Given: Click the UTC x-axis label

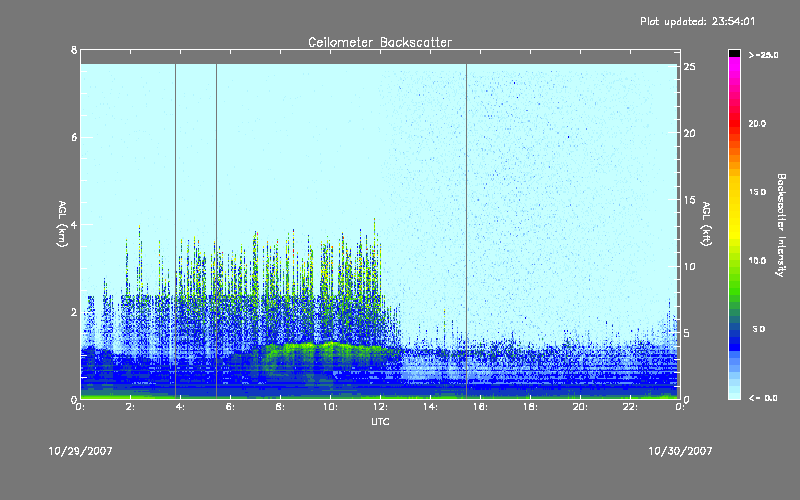Looking at the screenshot, I should [x=380, y=421].
